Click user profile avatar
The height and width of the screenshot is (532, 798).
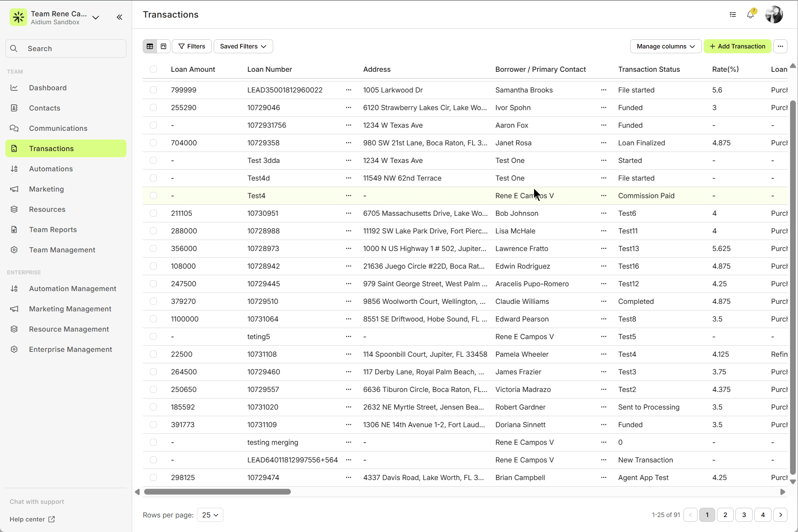774,15
